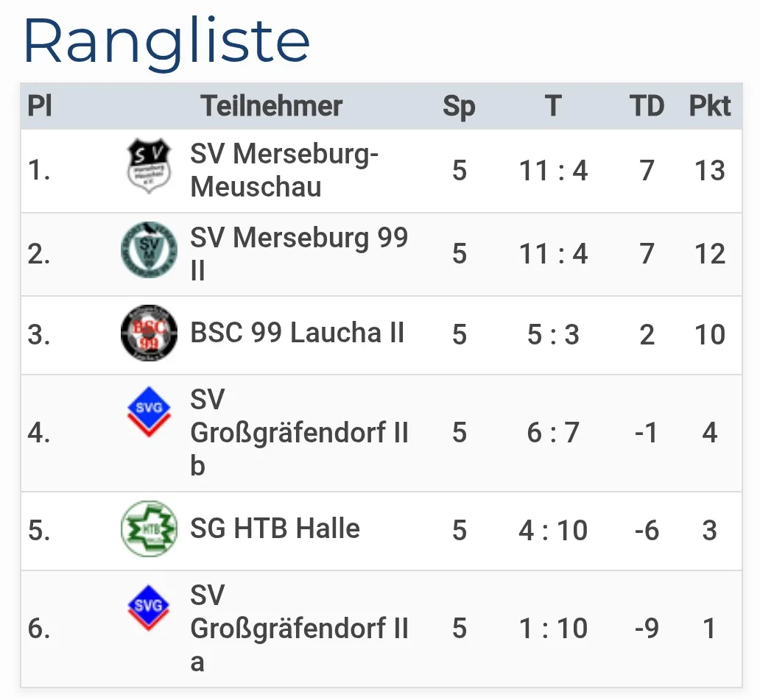
Task: Click the Rangliste page heading
Action: coord(167,40)
